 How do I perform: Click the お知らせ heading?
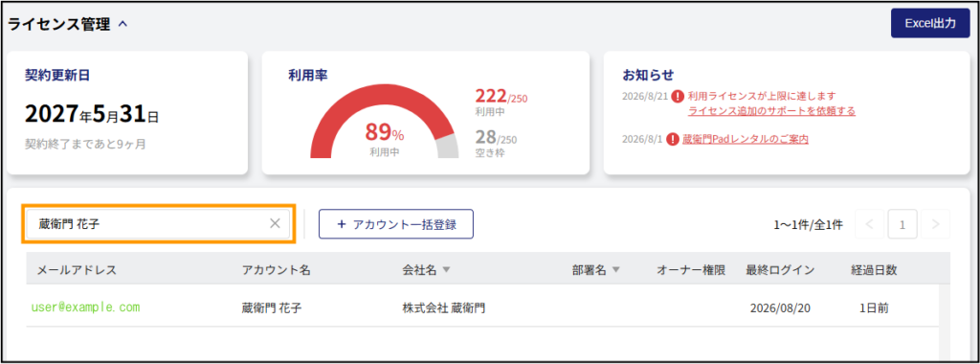pos(648,75)
